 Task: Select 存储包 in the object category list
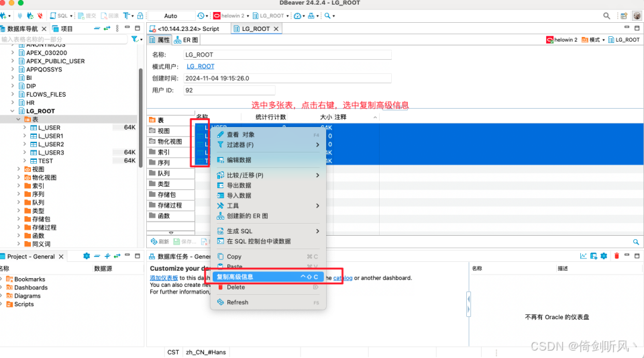point(171,194)
